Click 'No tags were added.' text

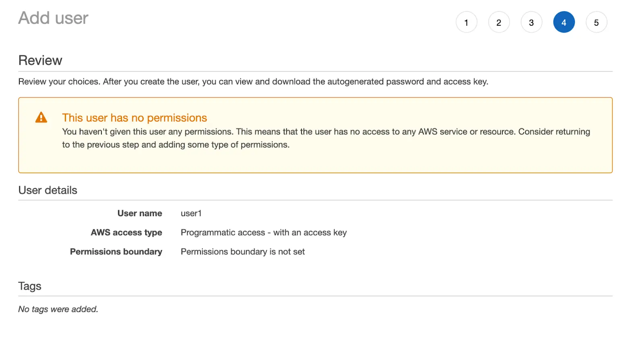tap(58, 309)
